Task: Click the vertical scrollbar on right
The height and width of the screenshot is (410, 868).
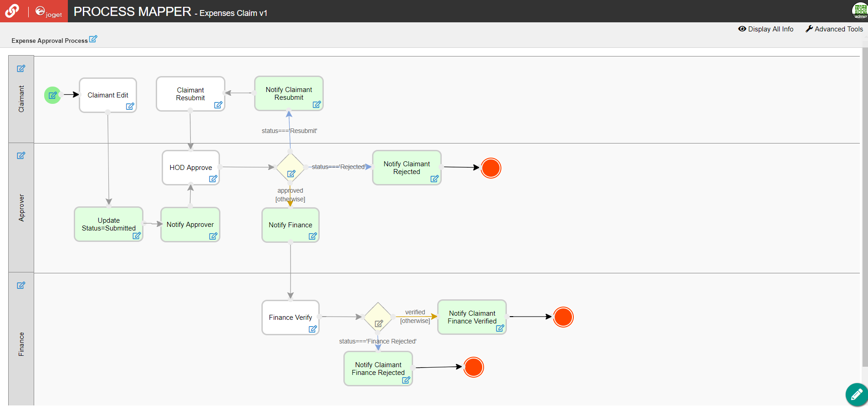Action: click(865, 205)
